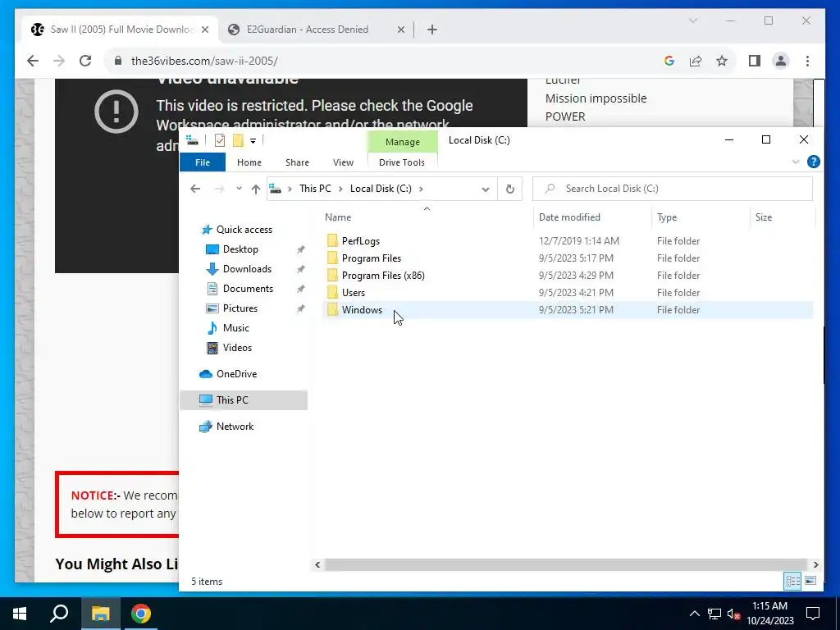Screen dimensions: 840x630
Task: Switch to Large icons view in status bar
Action: tap(810, 582)
